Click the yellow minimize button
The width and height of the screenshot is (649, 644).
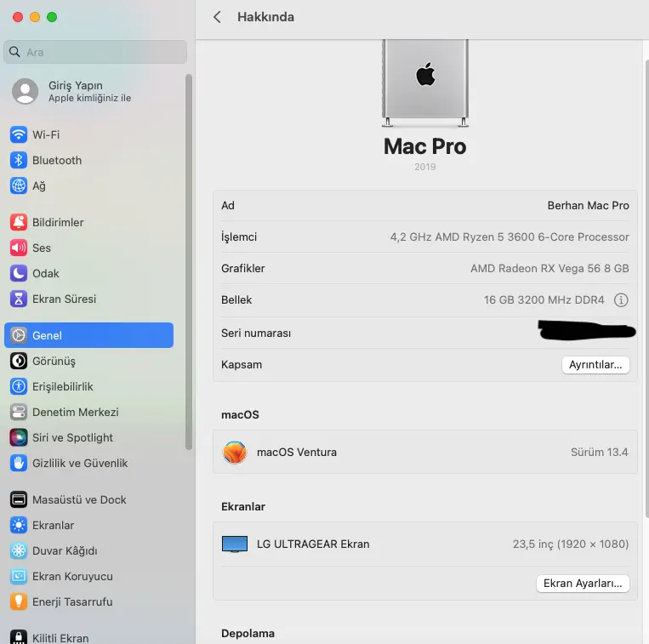[35, 17]
